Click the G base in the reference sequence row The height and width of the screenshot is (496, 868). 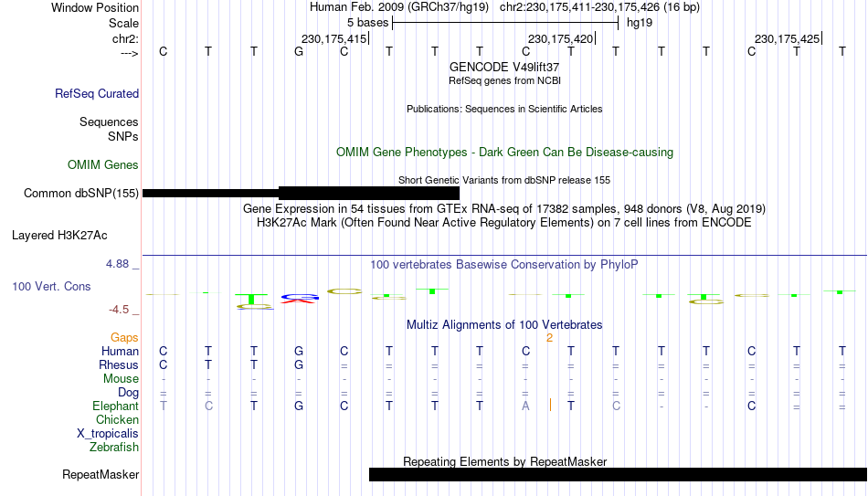299,51
